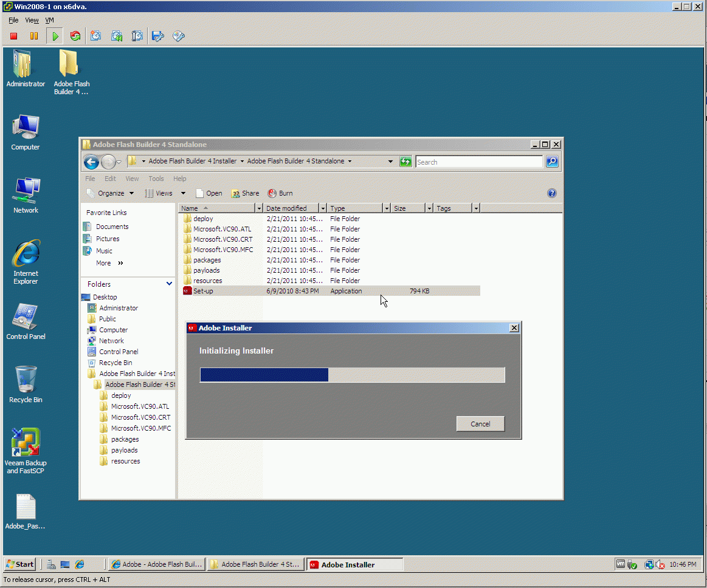Image resolution: width=707 pixels, height=588 pixels.
Task: Click the floppy drive connect icon in toolbar
Action: pyautogui.click(x=158, y=36)
